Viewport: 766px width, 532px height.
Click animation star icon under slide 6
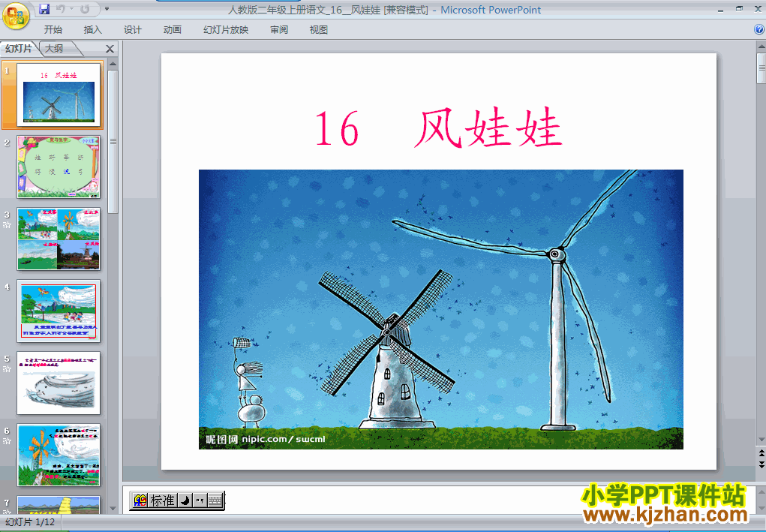point(7,441)
